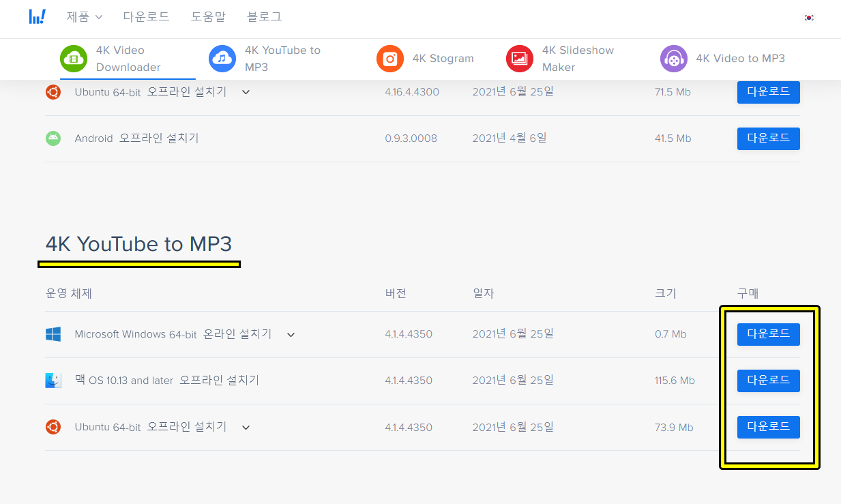Click the Ubuntu icon in the 73.9 Mb row
The height and width of the screenshot is (504, 841).
pyautogui.click(x=53, y=427)
